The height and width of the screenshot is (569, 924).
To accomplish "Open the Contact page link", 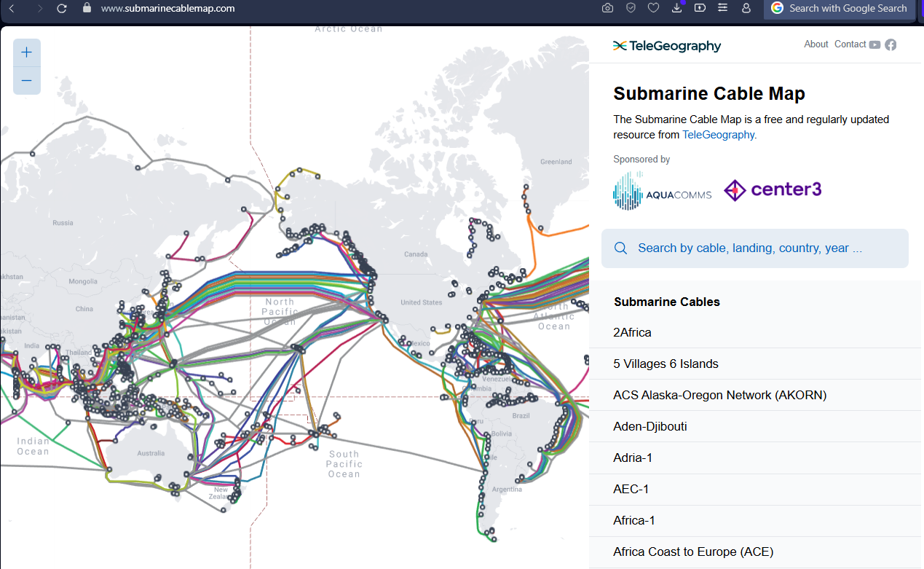I will pyautogui.click(x=850, y=44).
